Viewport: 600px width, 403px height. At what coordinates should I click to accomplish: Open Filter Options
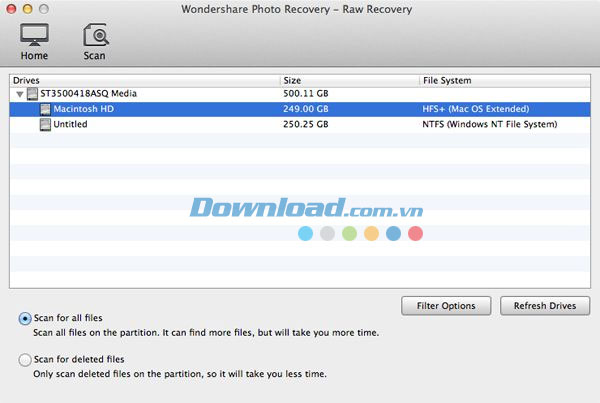click(x=446, y=306)
